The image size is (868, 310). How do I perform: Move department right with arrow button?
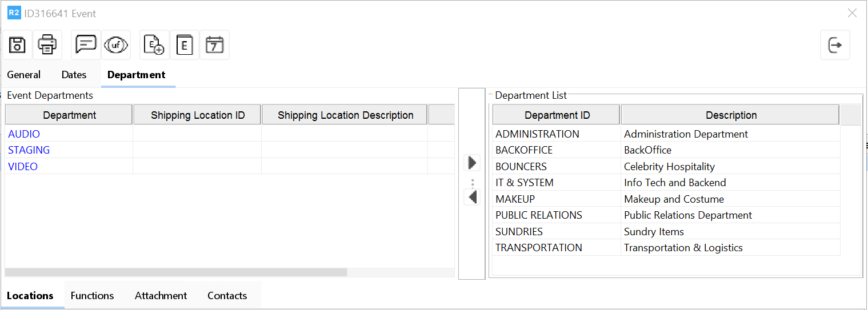point(472,163)
